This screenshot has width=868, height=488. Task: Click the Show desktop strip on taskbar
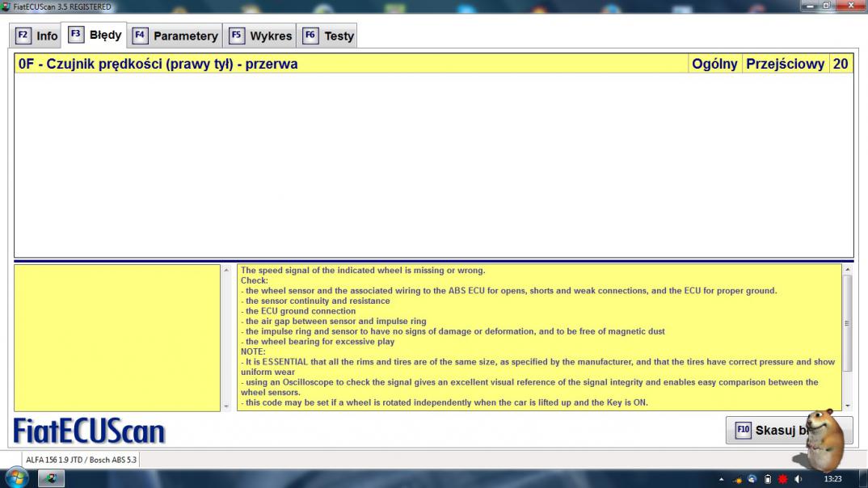[864, 478]
